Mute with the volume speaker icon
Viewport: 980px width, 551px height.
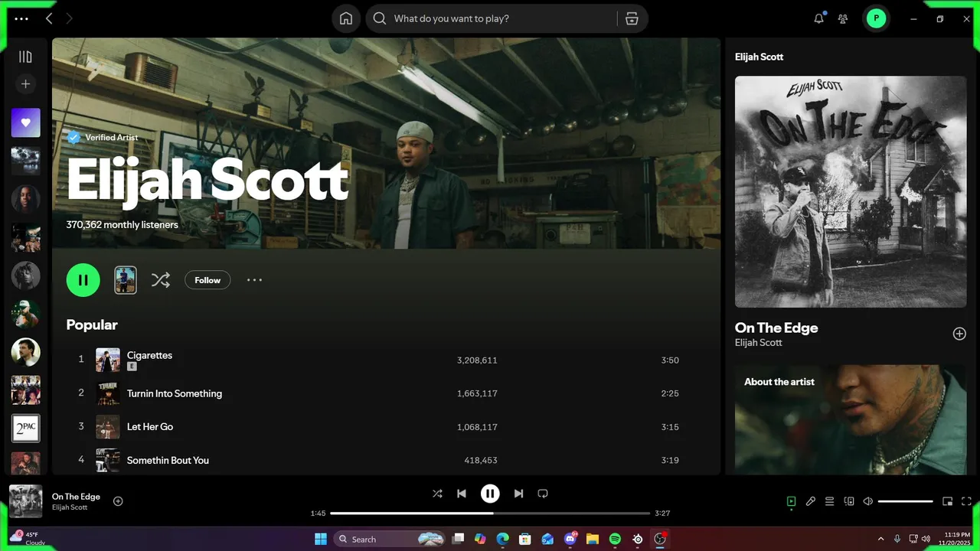[x=868, y=501]
